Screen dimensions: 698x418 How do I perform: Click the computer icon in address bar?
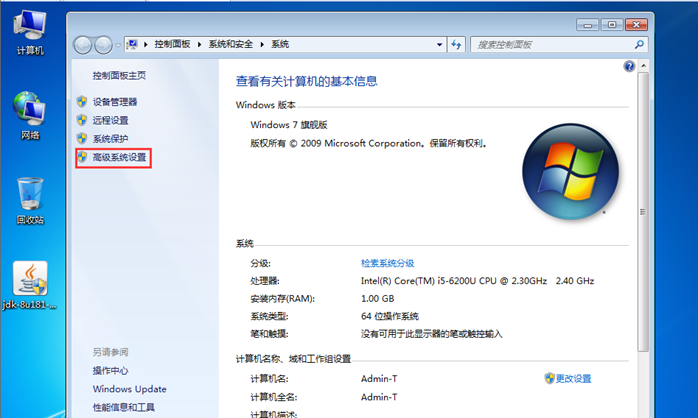point(132,44)
